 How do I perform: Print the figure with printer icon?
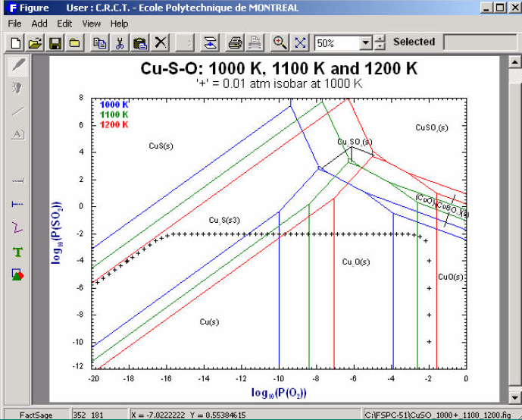coord(235,43)
